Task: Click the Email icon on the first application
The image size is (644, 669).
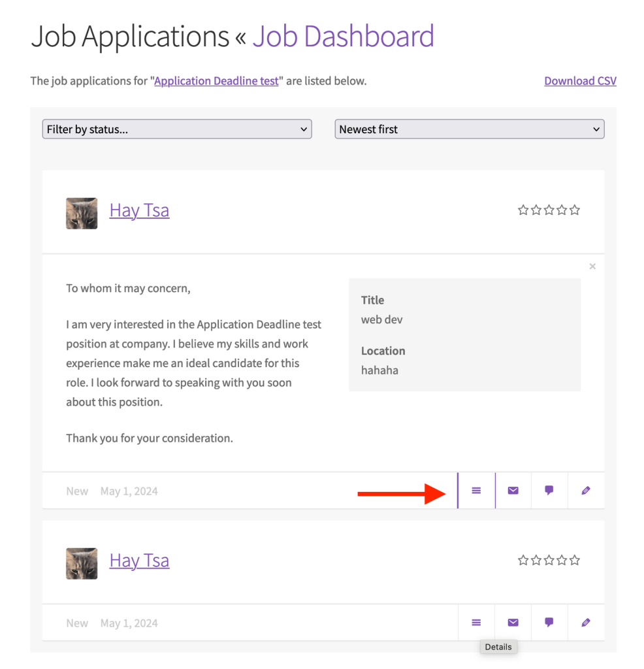Action: (513, 491)
